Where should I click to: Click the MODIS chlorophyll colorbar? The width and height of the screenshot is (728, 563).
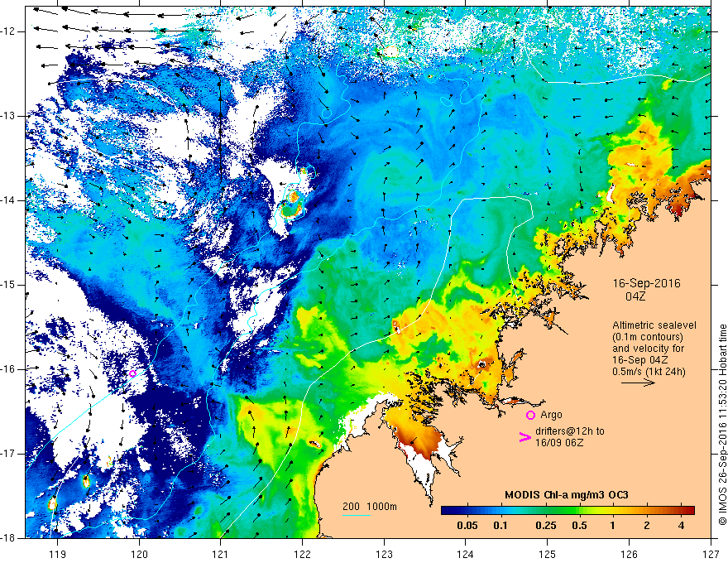tap(568, 511)
